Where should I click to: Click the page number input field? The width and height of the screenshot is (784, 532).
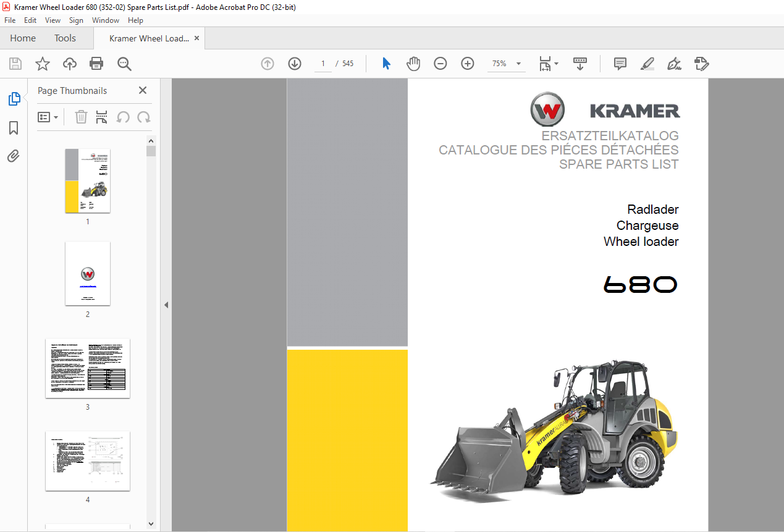click(x=322, y=64)
